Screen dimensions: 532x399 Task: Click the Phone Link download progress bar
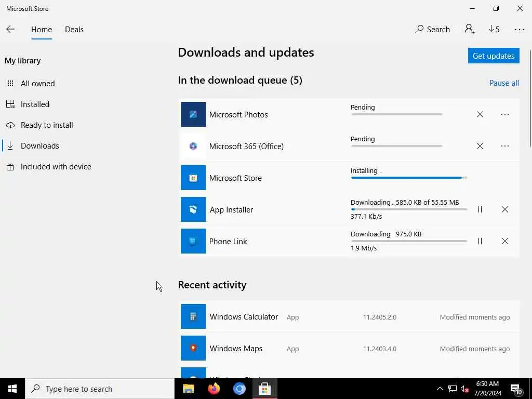[409, 241]
